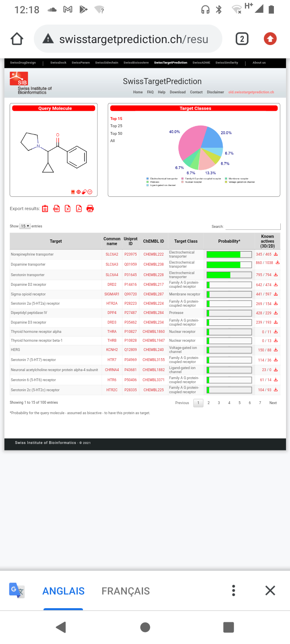Go to results page 2
Viewport: 290px width, 644px height.
pyautogui.click(x=209, y=403)
